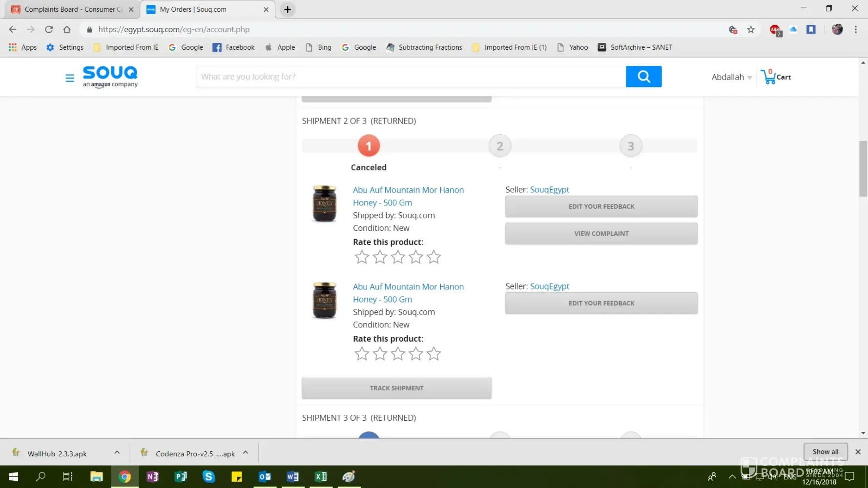Expand WallHub_2.3.3.apk download options

tap(117, 452)
